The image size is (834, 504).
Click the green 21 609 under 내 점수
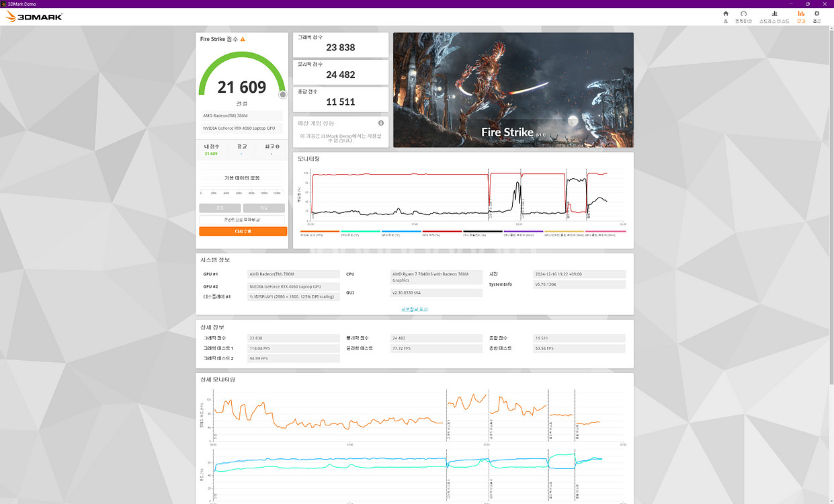pyautogui.click(x=211, y=154)
